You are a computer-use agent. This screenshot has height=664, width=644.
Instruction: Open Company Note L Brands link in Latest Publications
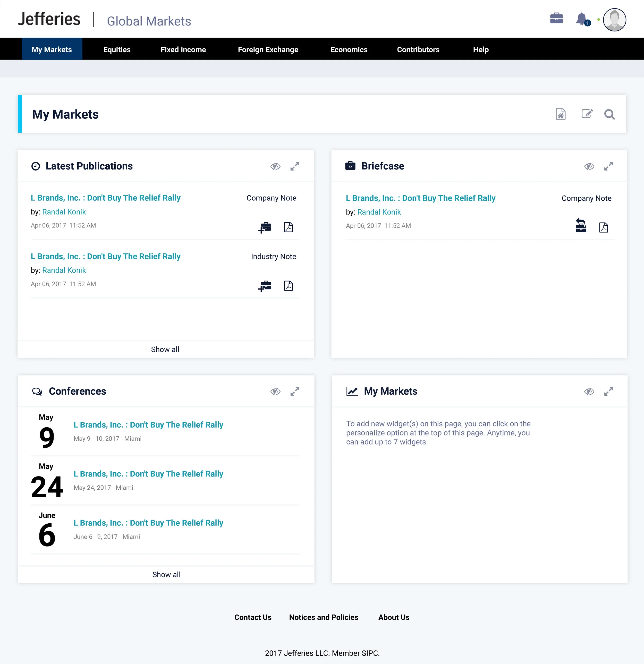(x=105, y=198)
